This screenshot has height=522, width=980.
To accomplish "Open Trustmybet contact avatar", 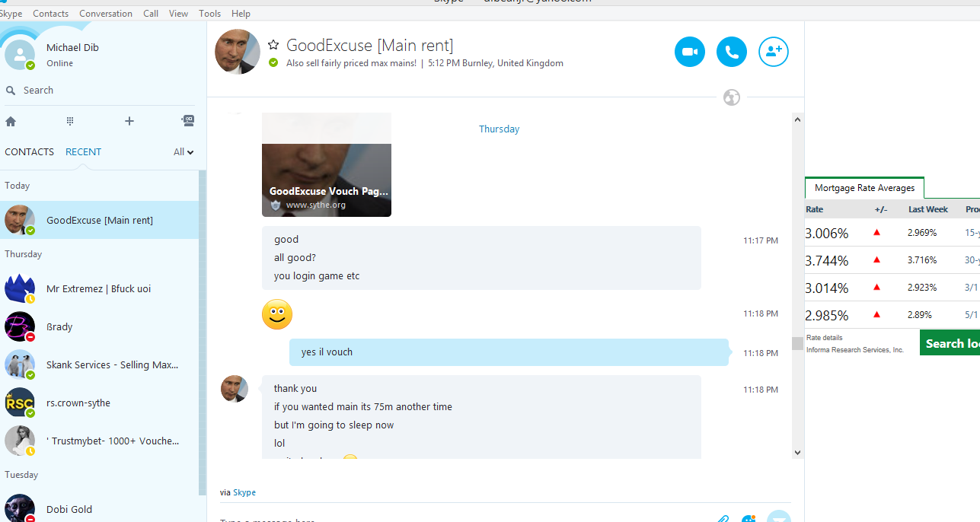I will [20, 441].
